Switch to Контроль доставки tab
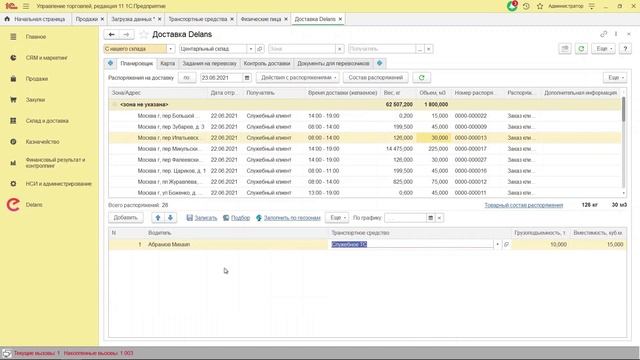The image size is (640, 360). pos(267,64)
